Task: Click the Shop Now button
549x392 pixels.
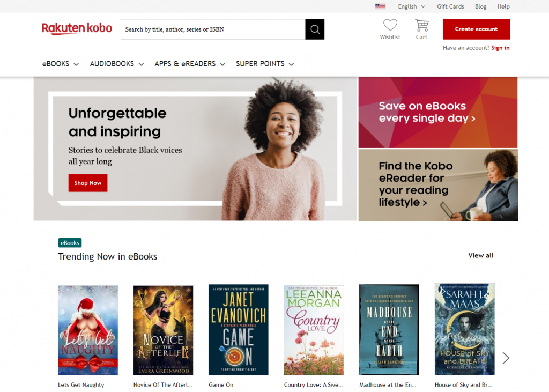Action: coord(88,183)
